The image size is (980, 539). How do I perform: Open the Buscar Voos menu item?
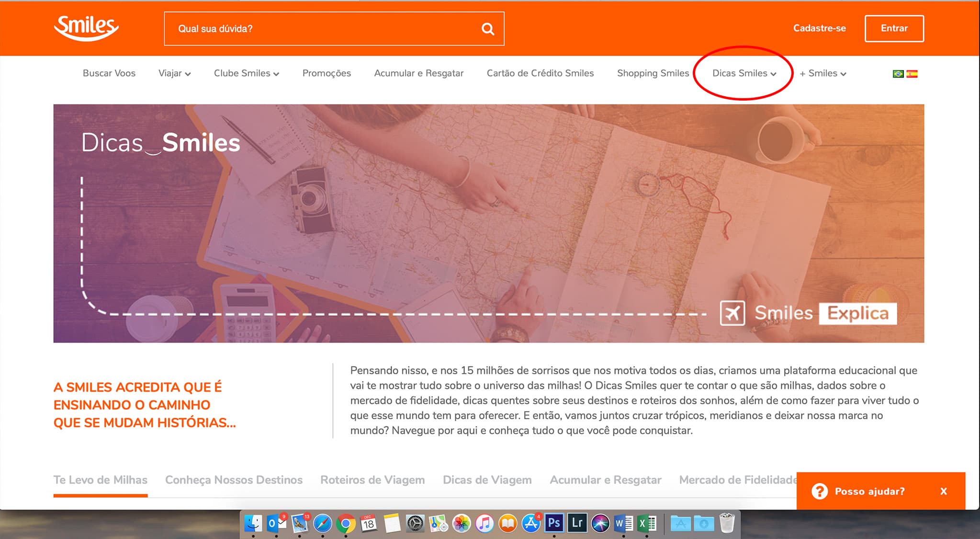click(109, 73)
